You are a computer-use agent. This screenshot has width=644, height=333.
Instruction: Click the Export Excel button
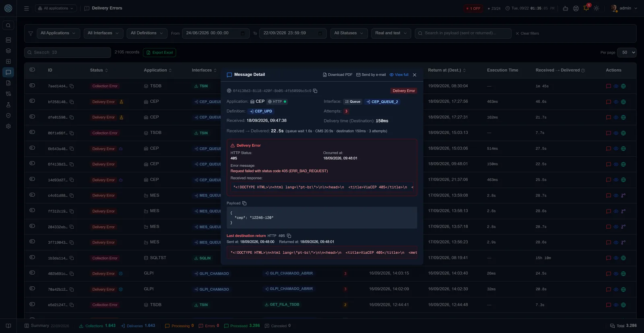[x=159, y=52]
